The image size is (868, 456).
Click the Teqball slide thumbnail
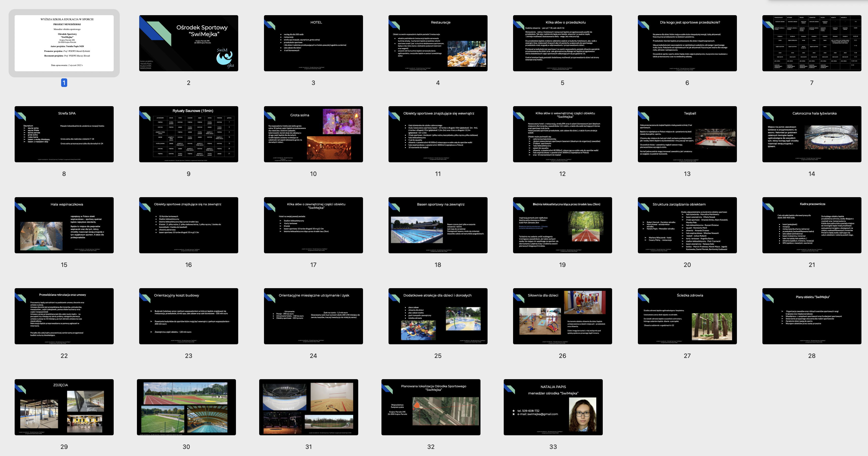(687, 134)
